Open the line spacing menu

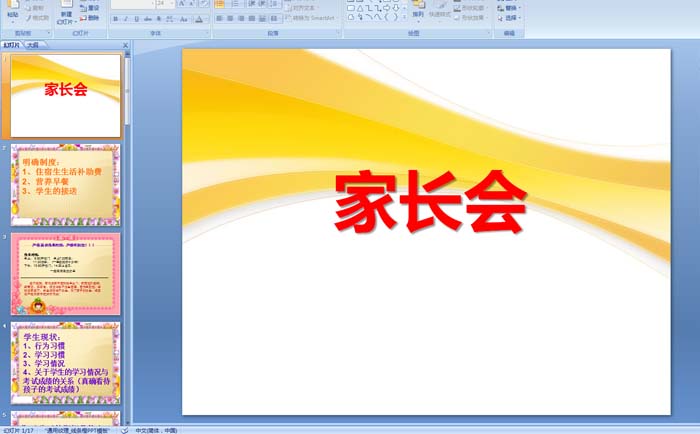(x=274, y=4)
